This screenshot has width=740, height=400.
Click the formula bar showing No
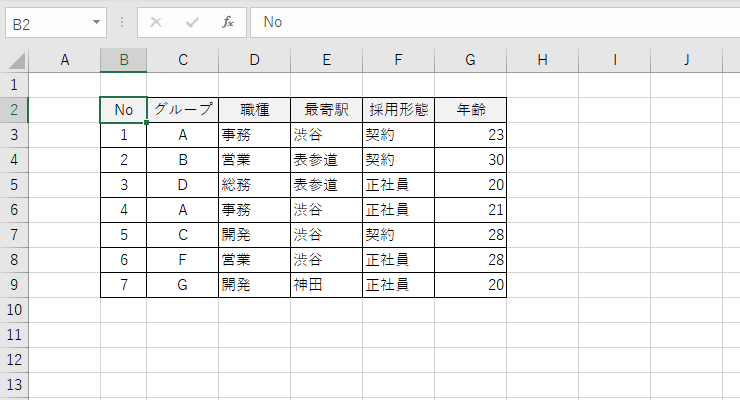pos(495,22)
